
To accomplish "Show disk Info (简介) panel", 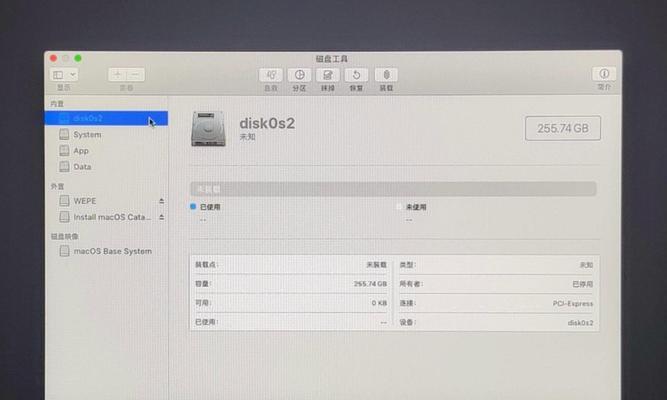I will [x=604, y=74].
